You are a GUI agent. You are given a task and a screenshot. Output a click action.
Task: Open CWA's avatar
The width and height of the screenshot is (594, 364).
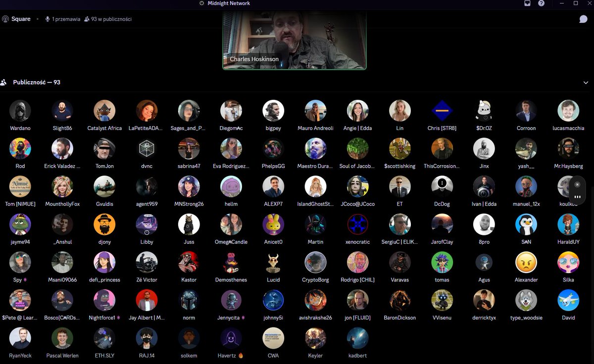point(273,338)
